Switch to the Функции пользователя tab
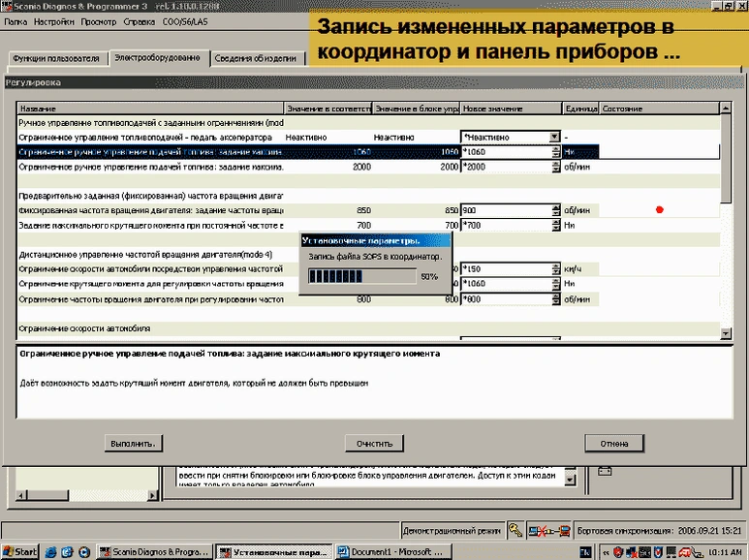Screen dimensions: 749x560 click(x=55, y=58)
